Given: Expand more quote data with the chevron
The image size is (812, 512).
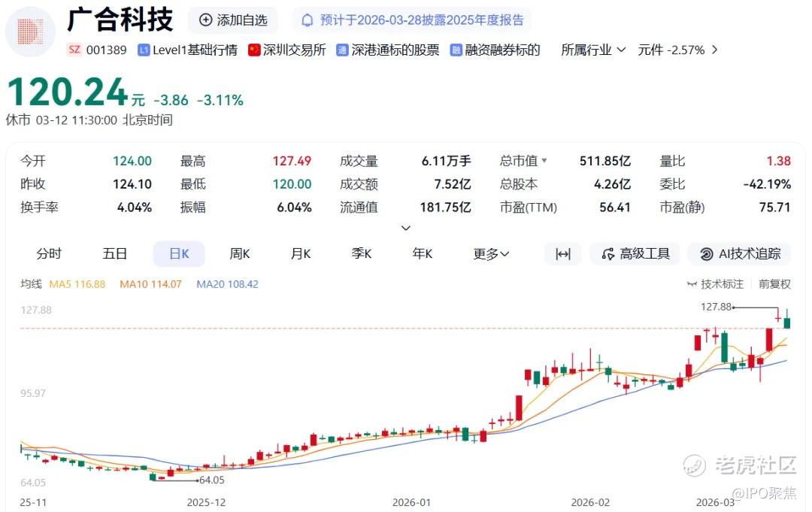Looking at the screenshot, I should (406, 228).
